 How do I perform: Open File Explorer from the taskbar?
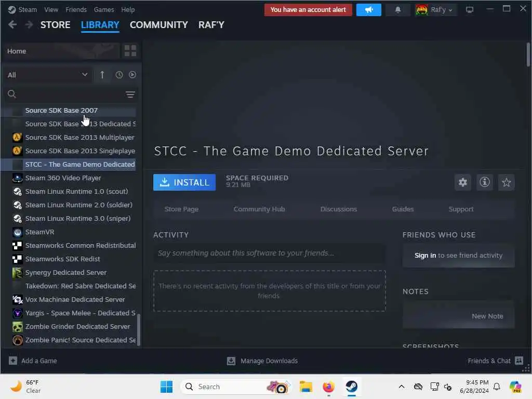pos(305,387)
